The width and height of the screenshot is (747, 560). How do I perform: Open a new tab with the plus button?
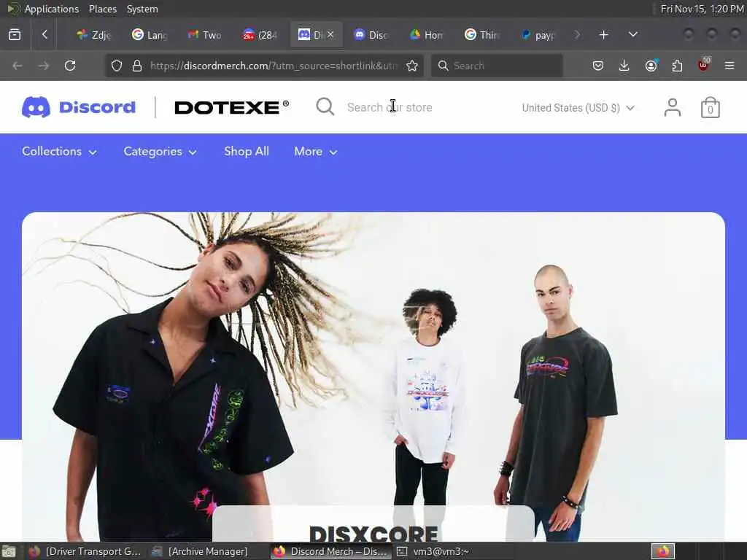pyautogui.click(x=603, y=35)
